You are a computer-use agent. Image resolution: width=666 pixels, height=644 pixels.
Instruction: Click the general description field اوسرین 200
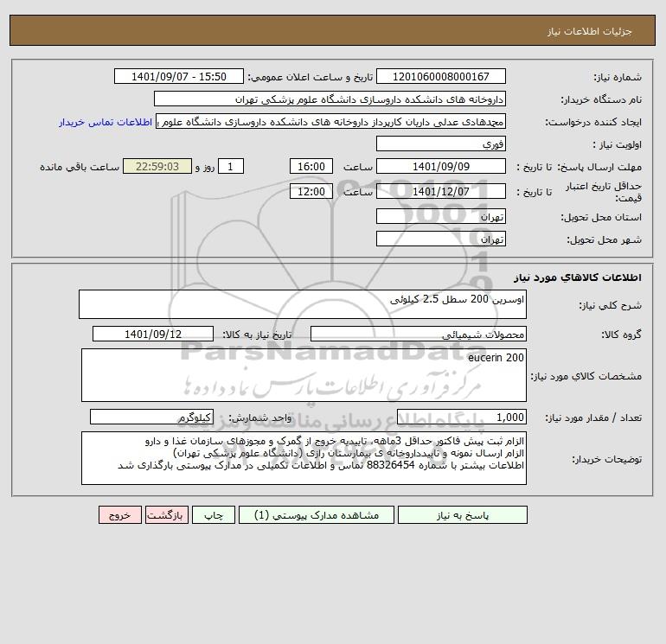303,304
